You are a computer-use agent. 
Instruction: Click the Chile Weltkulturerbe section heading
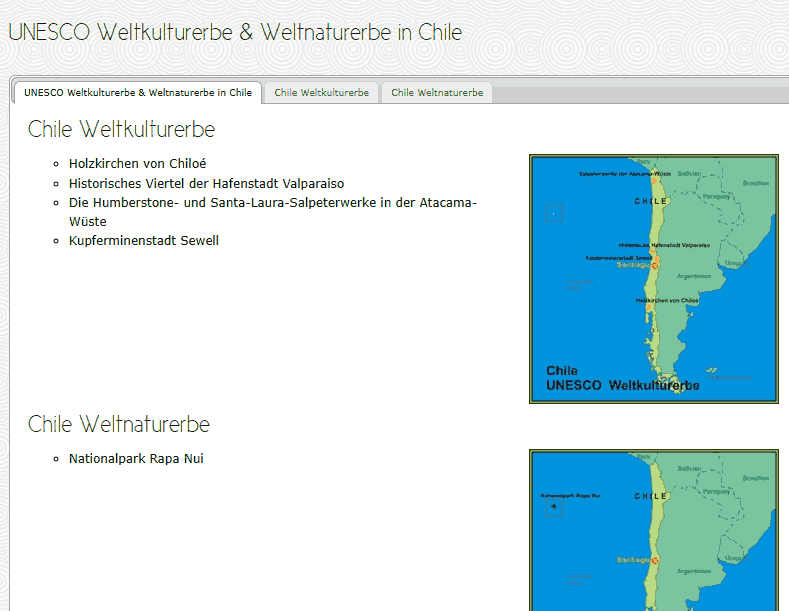click(x=121, y=129)
